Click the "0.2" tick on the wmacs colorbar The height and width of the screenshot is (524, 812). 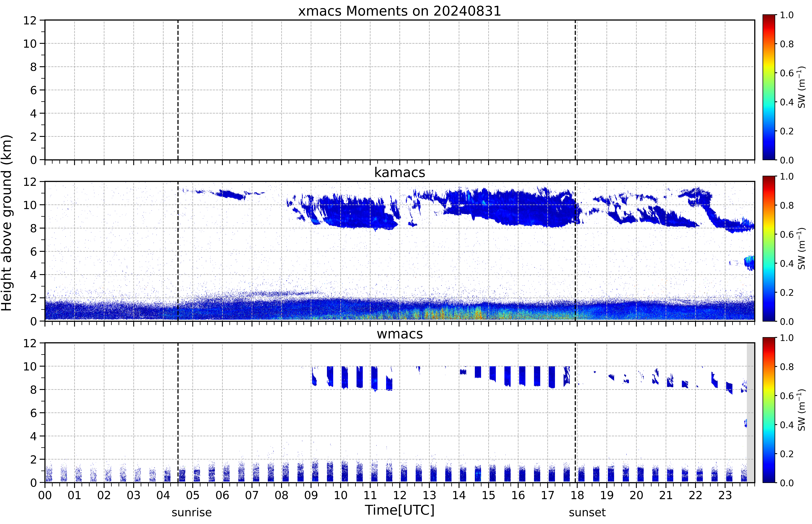tap(787, 454)
